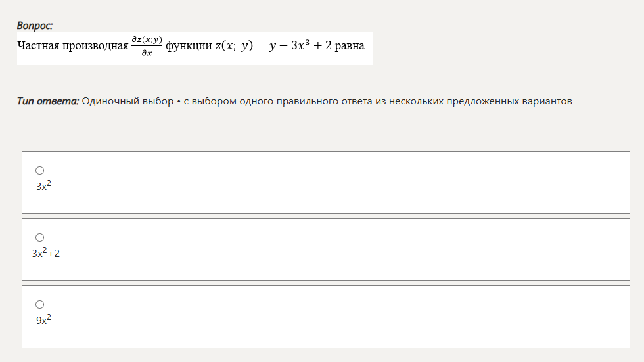644x362 pixels.
Task: Select the radio button for -3x²
Action: [x=40, y=170]
